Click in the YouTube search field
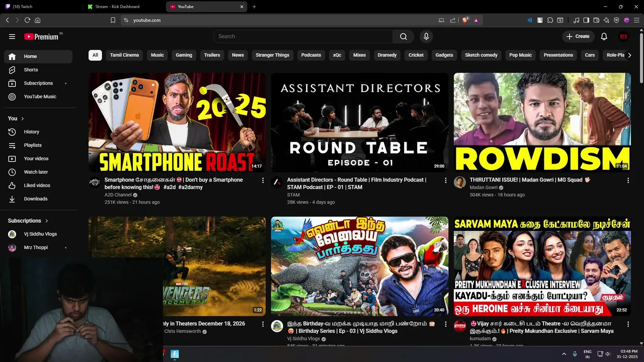This screenshot has width=644, height=362. (x=303, y=36)
